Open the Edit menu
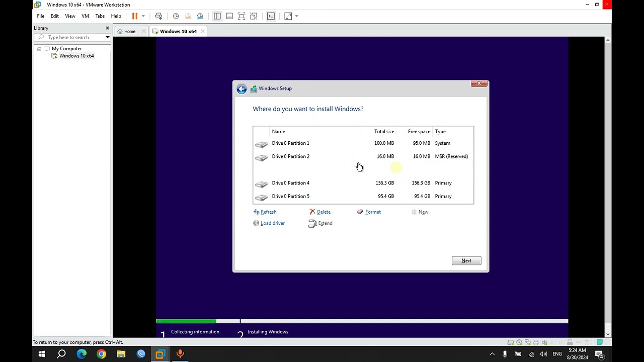This screenshot has height=362, width=644. (55, 16)
